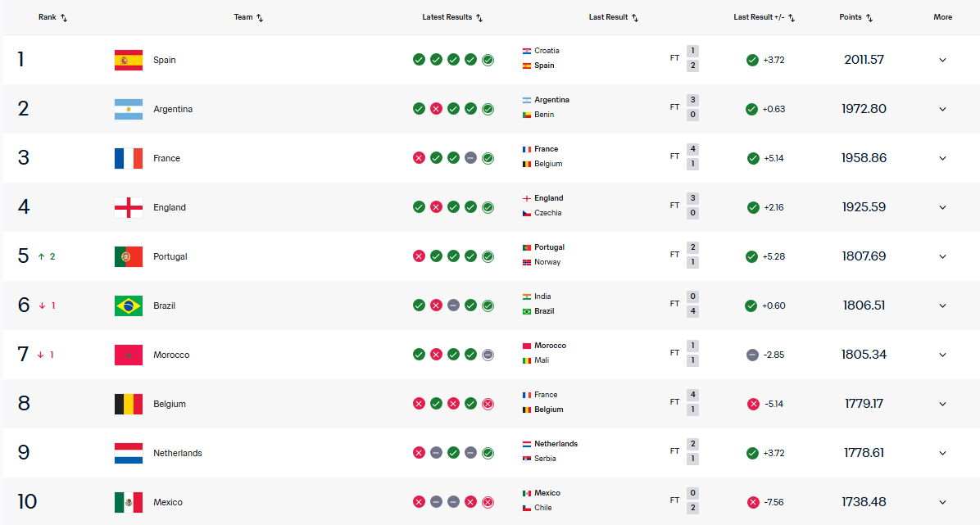Screen dimensions: 980x525
Task: Sort by Latest Results arrows icon
Action: (x=479, y=18)
